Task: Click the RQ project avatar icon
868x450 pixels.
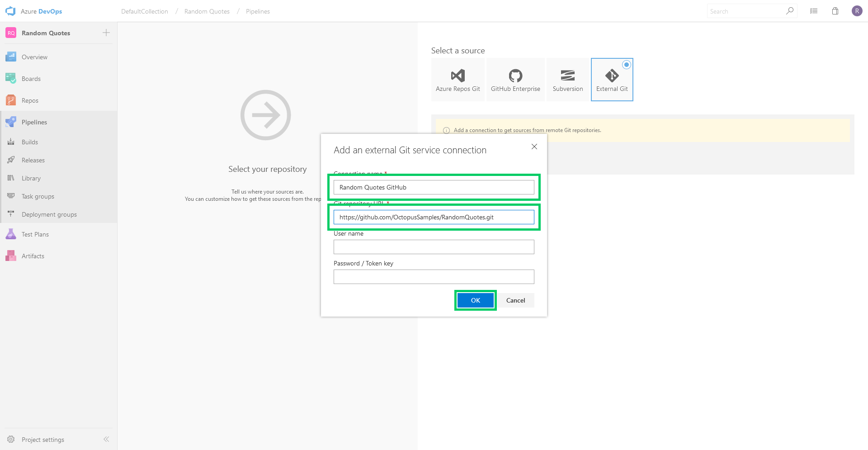Action: [11, 33]
